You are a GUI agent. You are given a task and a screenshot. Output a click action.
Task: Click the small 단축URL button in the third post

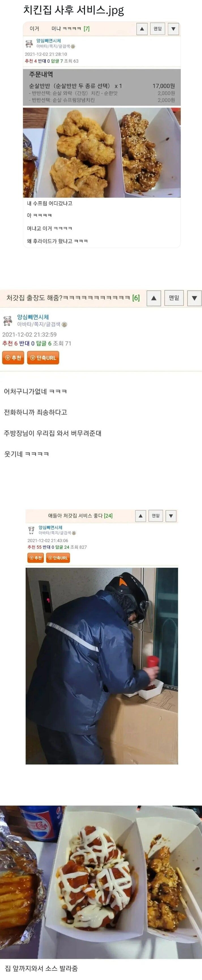[58, 558]
